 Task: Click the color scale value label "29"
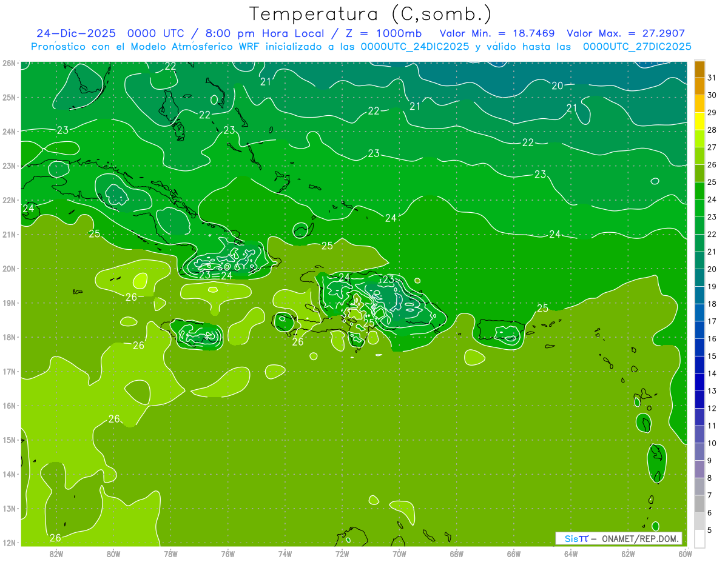(712, 113)
